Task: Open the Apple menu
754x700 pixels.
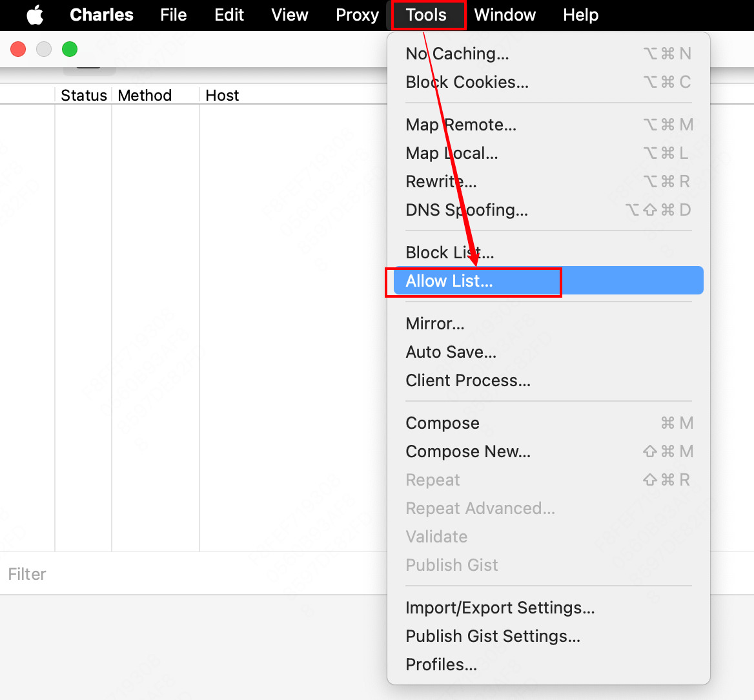Action: point(35,15)
